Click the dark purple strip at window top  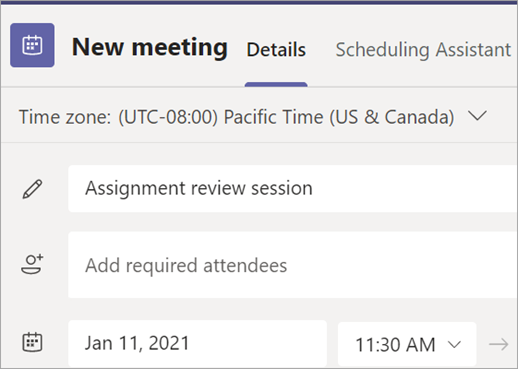pyautogui.click(x=259, y=2)
